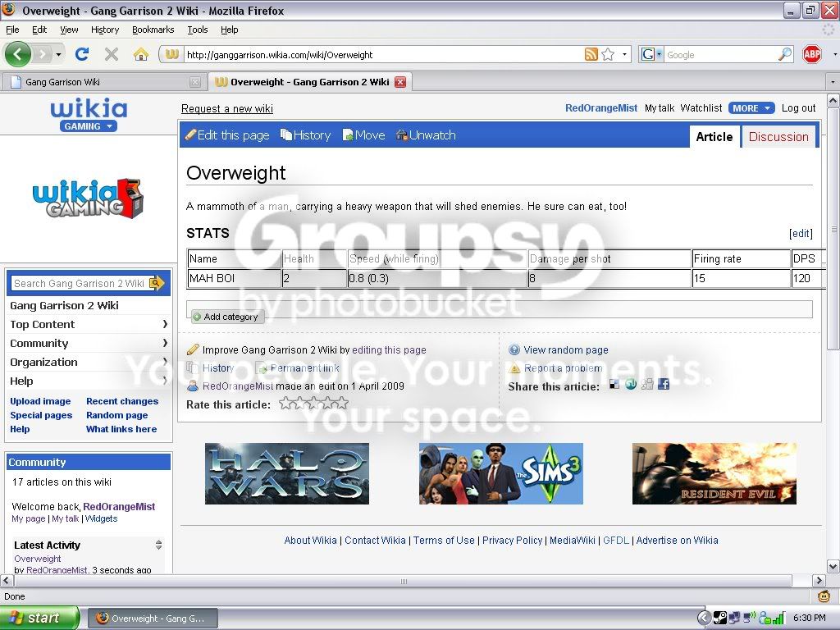Click the Steam tray icon

coord(719,619)
